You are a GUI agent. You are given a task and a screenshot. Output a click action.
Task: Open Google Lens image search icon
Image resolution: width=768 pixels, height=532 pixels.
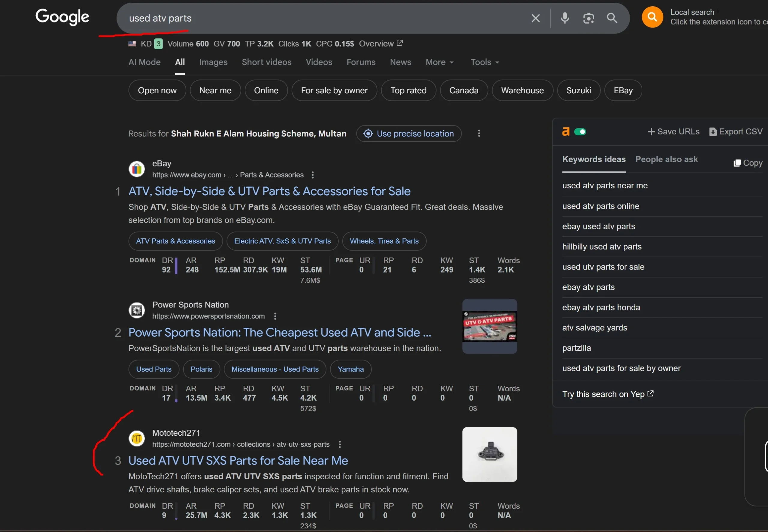(588, 18)
